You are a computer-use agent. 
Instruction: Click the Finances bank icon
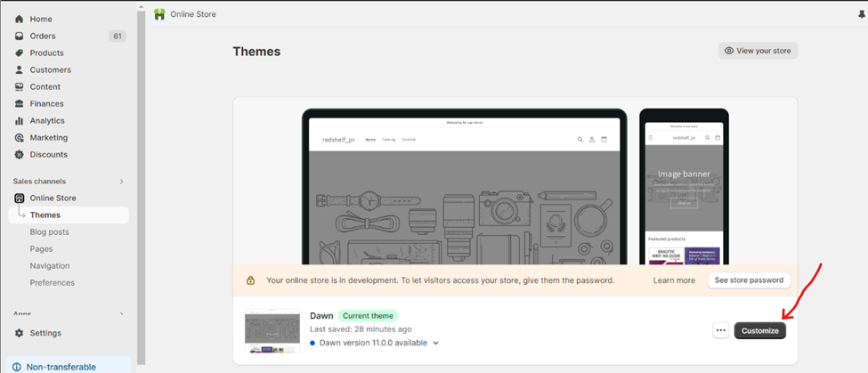tap(20, 103)
